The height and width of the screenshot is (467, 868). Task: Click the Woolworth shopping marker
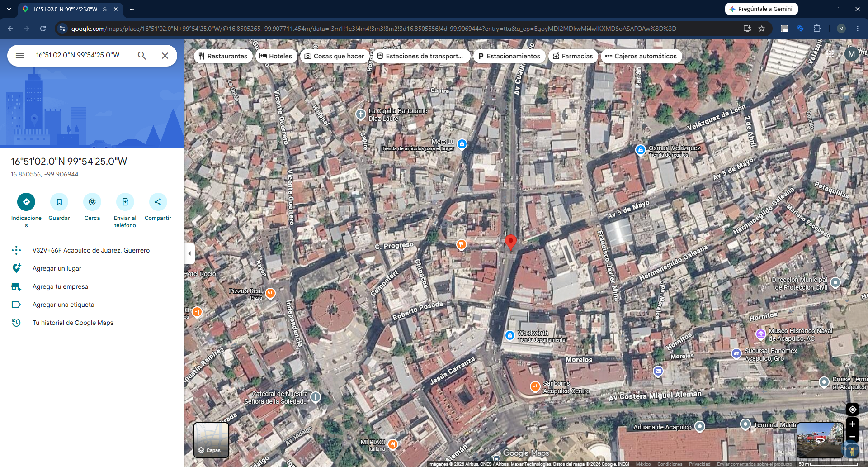[510, 335]
